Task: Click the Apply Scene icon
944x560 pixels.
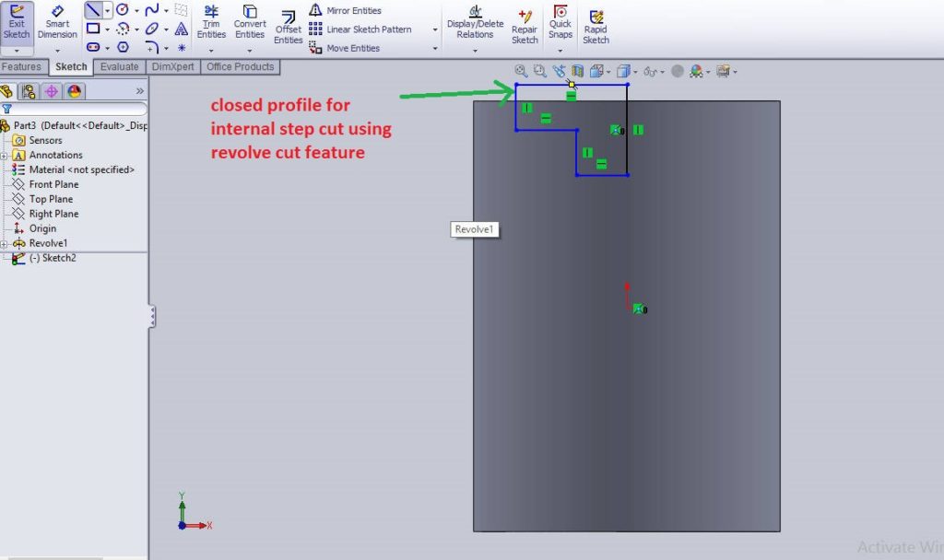Action: click(696, 71)
